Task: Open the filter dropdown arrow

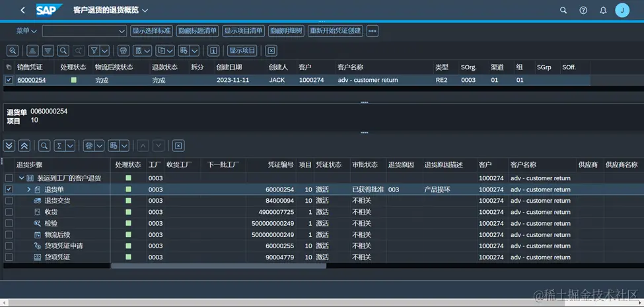Action: click(104, 50)
